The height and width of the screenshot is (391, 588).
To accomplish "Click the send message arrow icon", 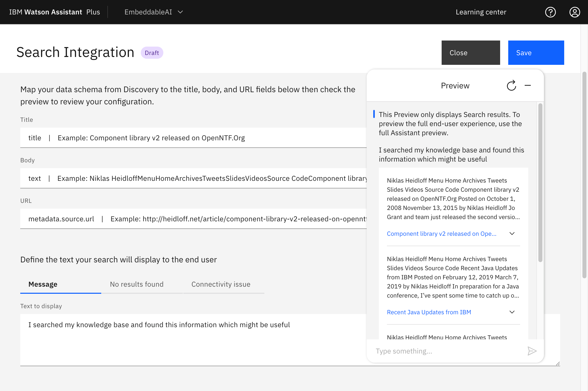I will [532, 351].
